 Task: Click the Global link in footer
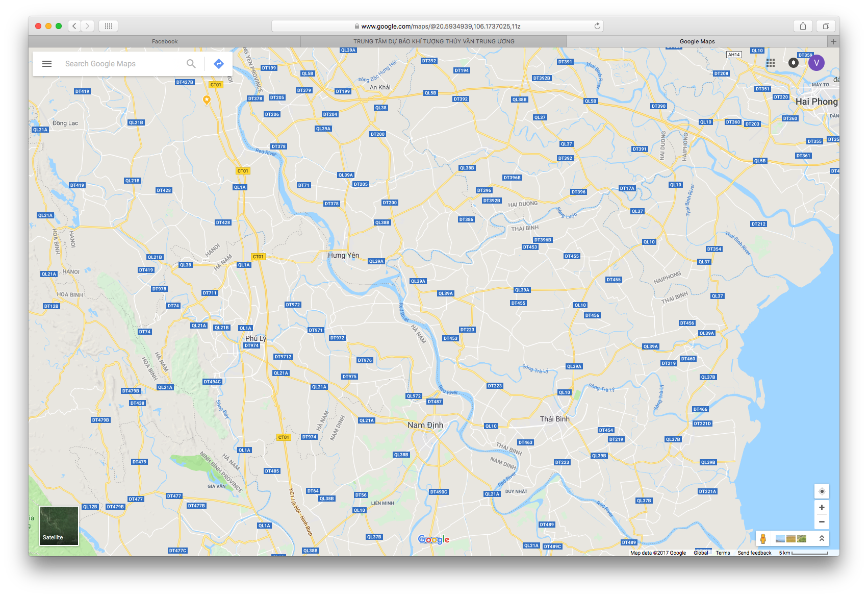point(701,553)
